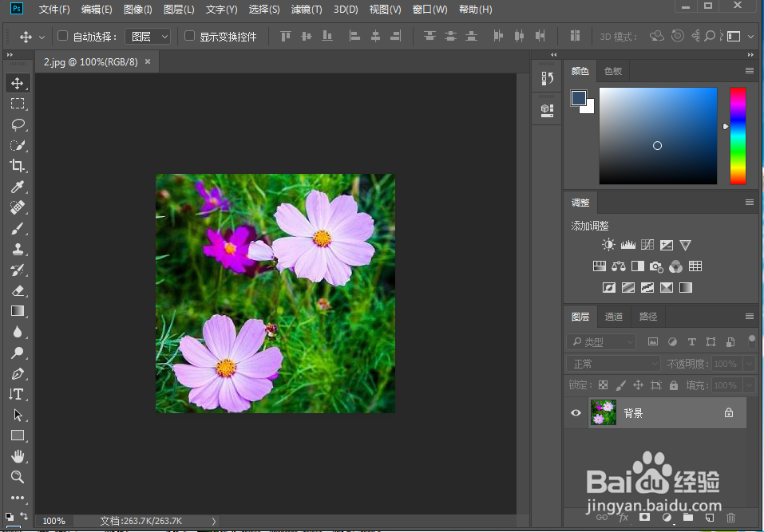Open the layer filter 类型 dropdown

[x=601, y=341]
